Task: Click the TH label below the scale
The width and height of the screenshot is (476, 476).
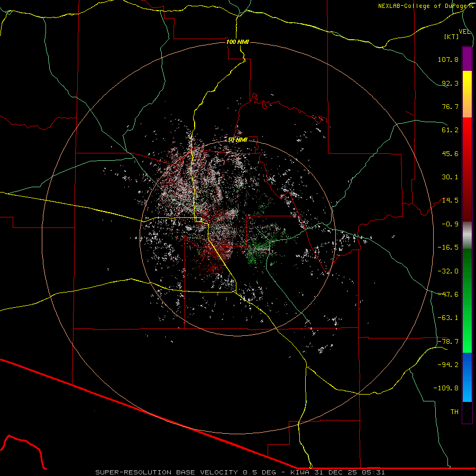Action: coord(454,411)
